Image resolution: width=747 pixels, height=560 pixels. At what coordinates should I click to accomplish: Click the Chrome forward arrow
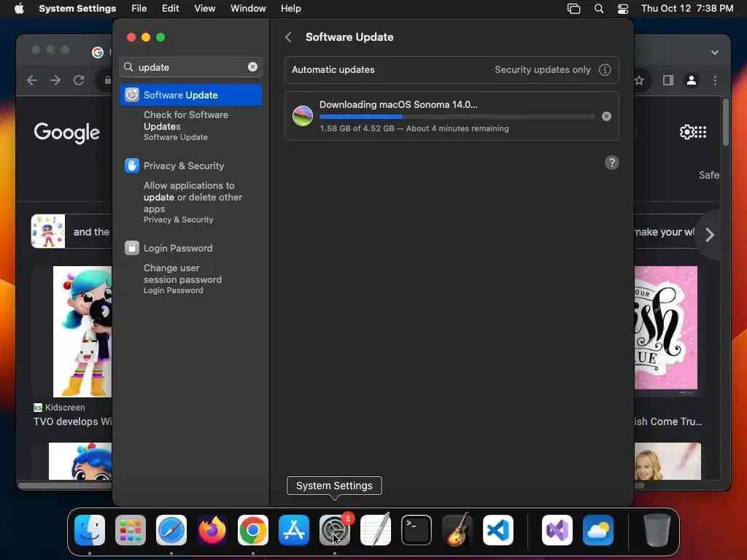(x=55, y=80)
